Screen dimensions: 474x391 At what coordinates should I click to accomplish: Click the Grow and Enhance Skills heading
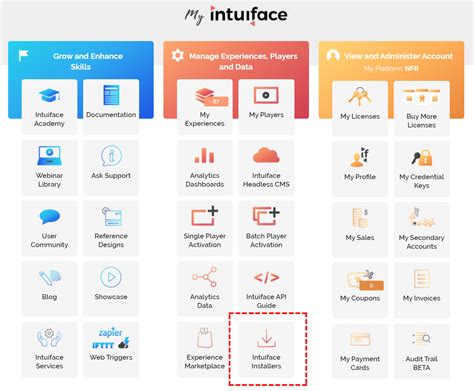pos(88,61)
